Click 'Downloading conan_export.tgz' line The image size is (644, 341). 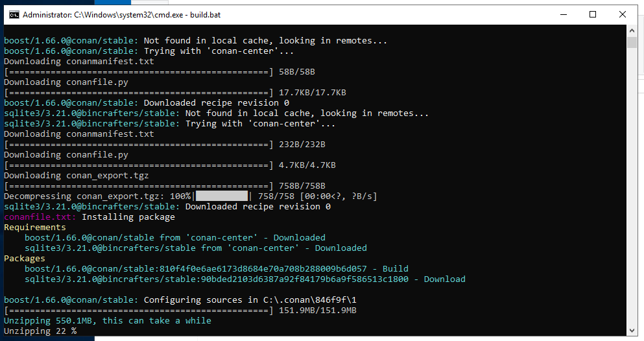point(77,176)
